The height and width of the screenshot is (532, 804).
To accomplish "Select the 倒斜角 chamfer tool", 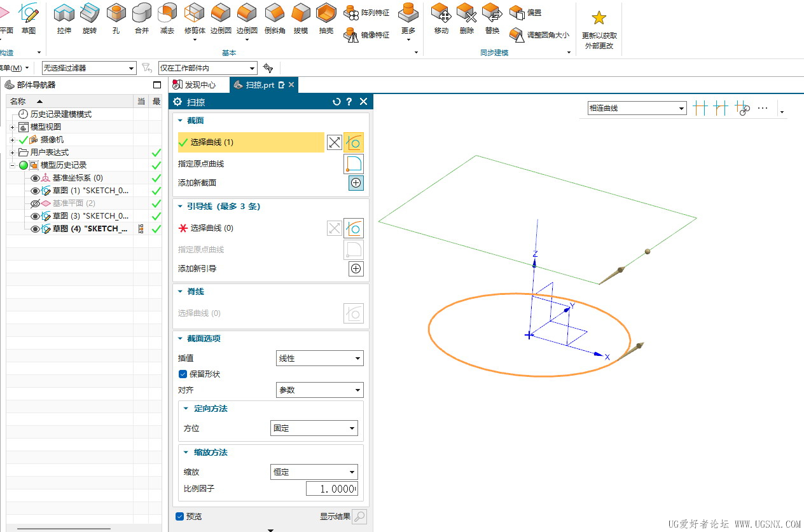I will (275, 18).
